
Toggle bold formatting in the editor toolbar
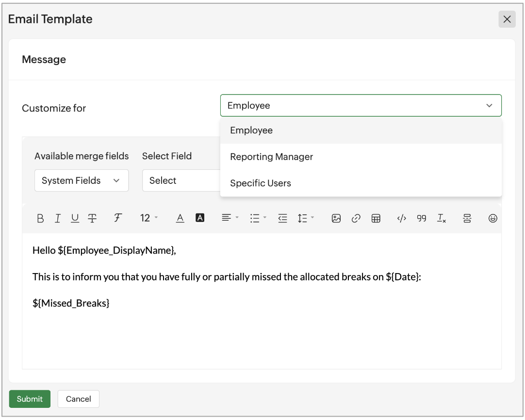40,219
